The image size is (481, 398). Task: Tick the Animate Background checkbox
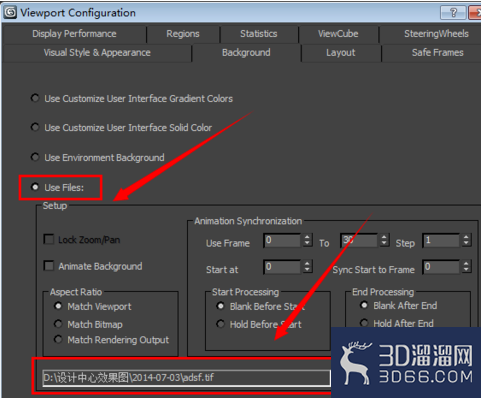(x=49, y=266)
